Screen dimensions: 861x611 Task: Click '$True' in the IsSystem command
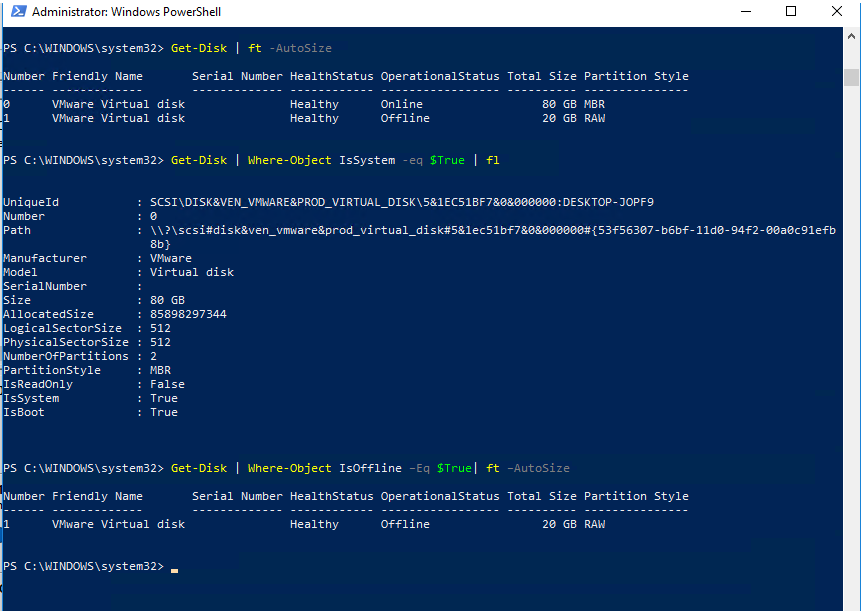(447, 160)
